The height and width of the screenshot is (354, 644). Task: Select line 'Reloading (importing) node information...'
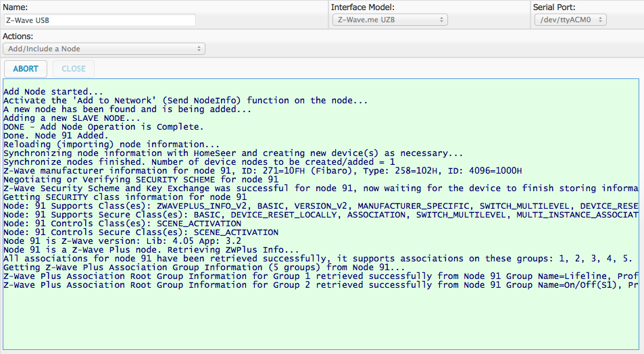(x=112, y=145)
